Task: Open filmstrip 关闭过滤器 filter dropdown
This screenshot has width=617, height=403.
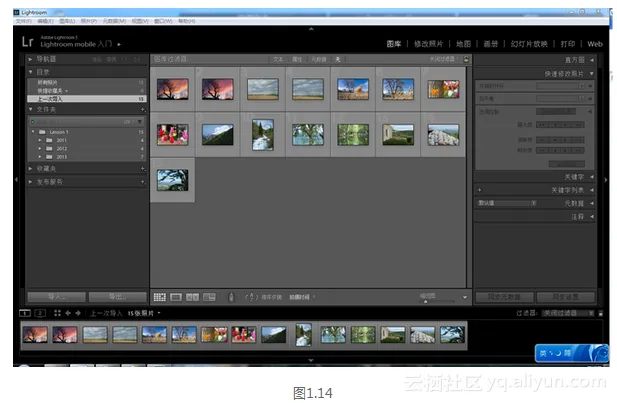Action: pos(568,313)
